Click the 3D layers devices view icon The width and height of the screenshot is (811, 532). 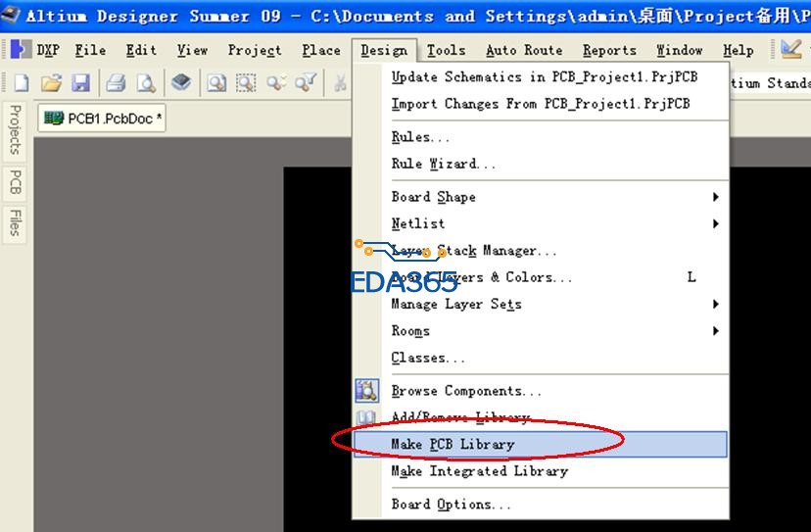point(181,82)
